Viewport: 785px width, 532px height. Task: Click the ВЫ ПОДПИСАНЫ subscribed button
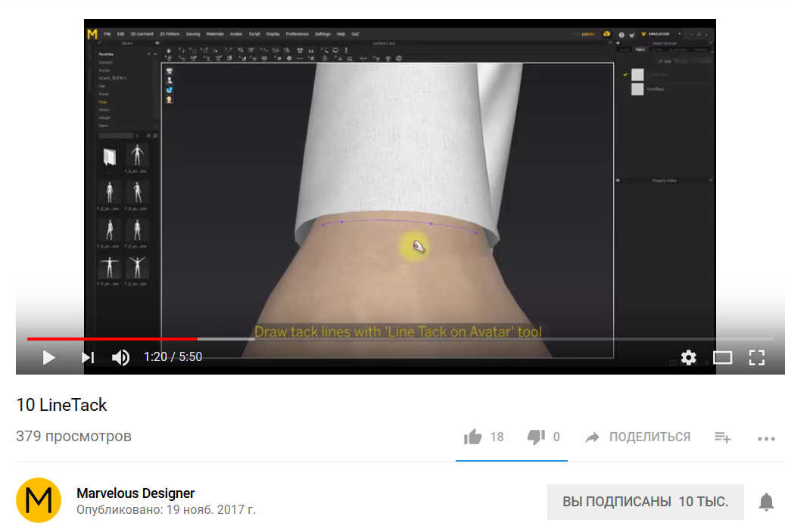click(x=645, y=502)
